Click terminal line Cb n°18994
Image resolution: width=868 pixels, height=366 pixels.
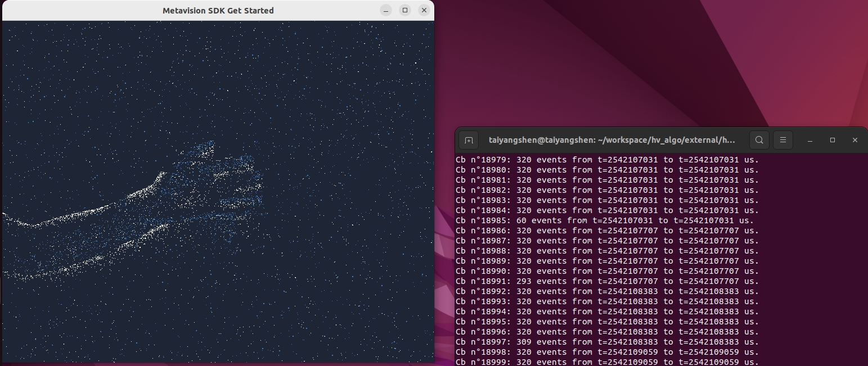click(607, 311)
